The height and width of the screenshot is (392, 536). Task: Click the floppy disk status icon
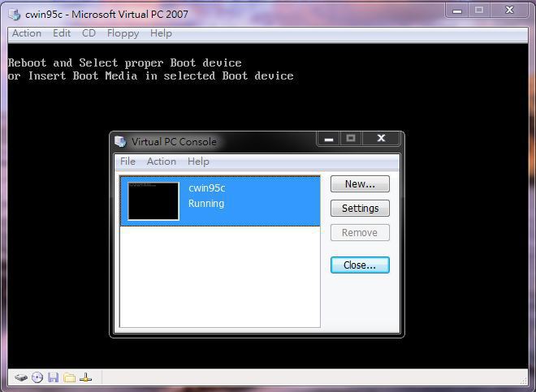[x=54, y=377]
